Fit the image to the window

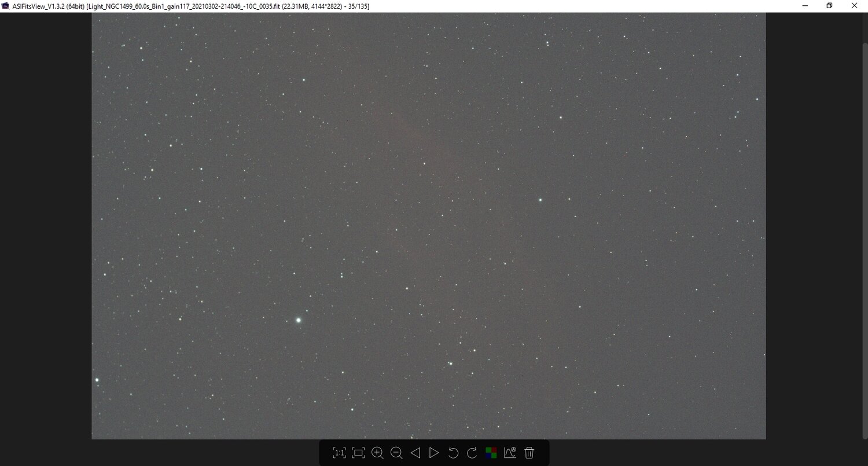(358, 453)
